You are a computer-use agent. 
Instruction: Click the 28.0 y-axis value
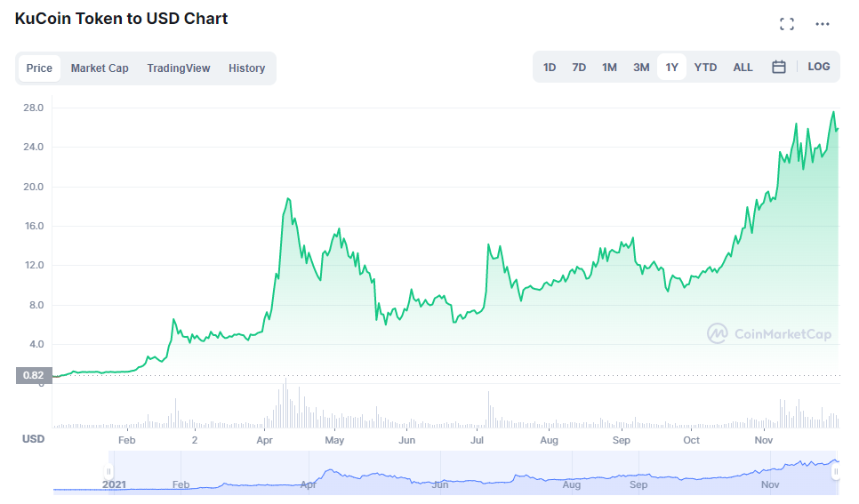(34, 108)
